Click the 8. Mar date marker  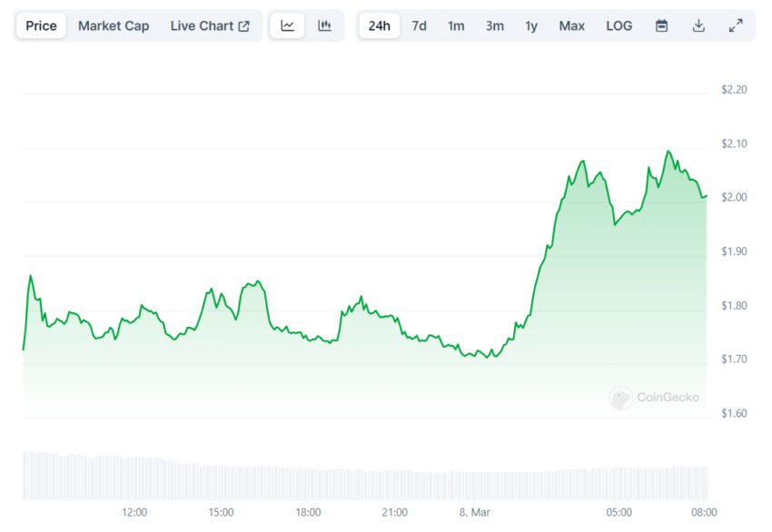tap(474, 512)
